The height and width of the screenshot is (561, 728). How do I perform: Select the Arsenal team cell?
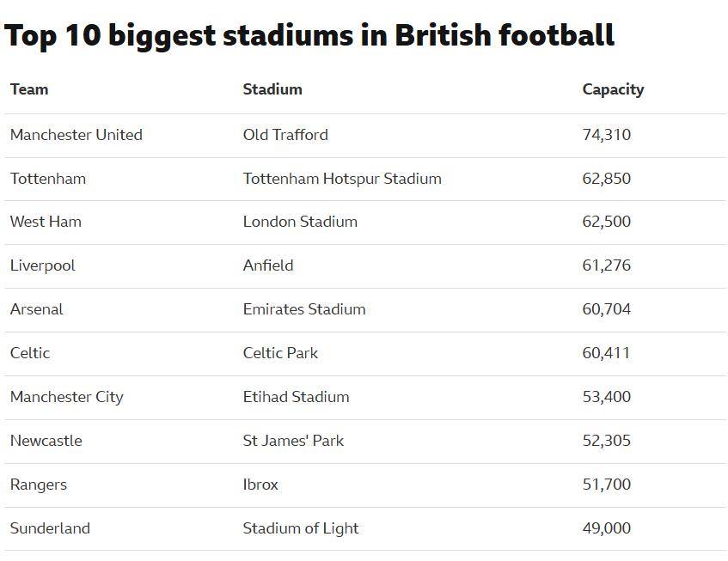click(x=37, y=309)
